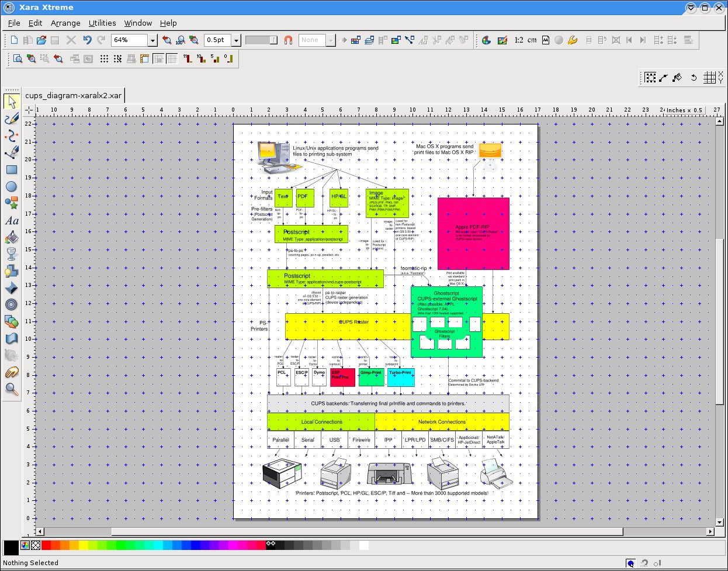
Task: Adjust the nudge slider in toolbar
Action: point(261,40)
